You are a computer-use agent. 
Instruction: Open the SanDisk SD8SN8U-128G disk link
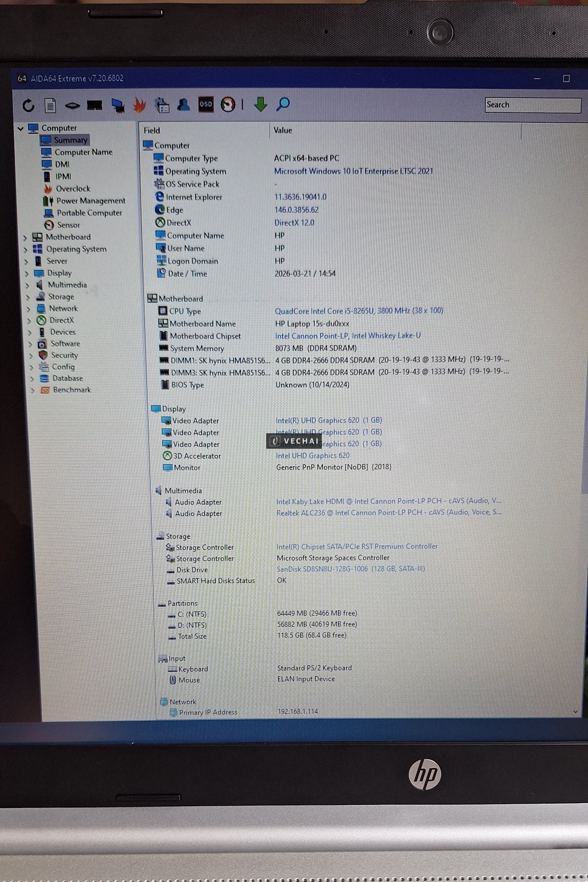[351, 568]
